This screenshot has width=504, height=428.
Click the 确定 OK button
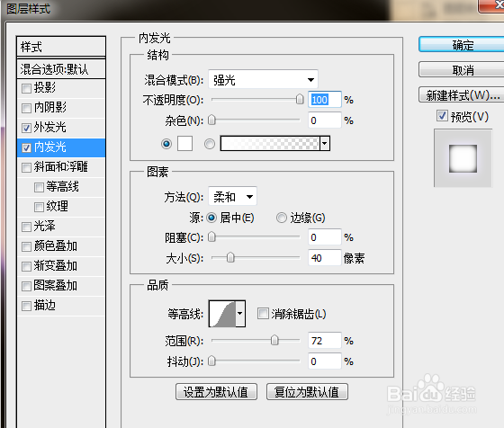462,45
